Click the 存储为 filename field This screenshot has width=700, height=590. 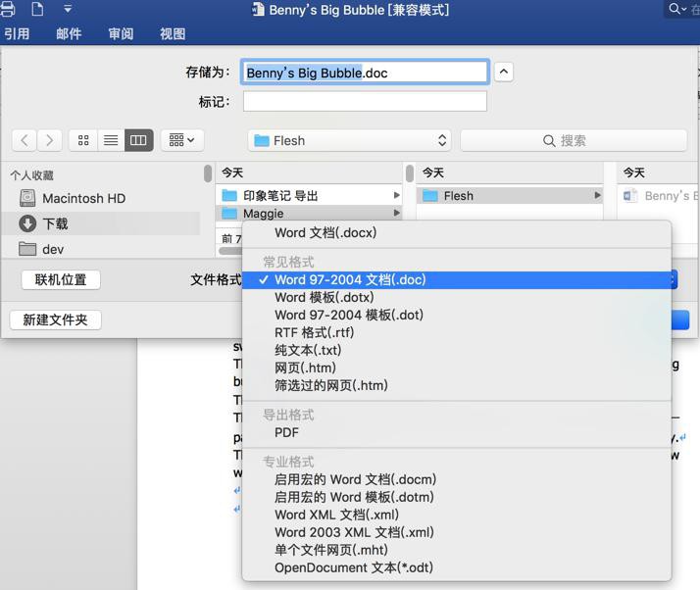[x=365, y=73]
